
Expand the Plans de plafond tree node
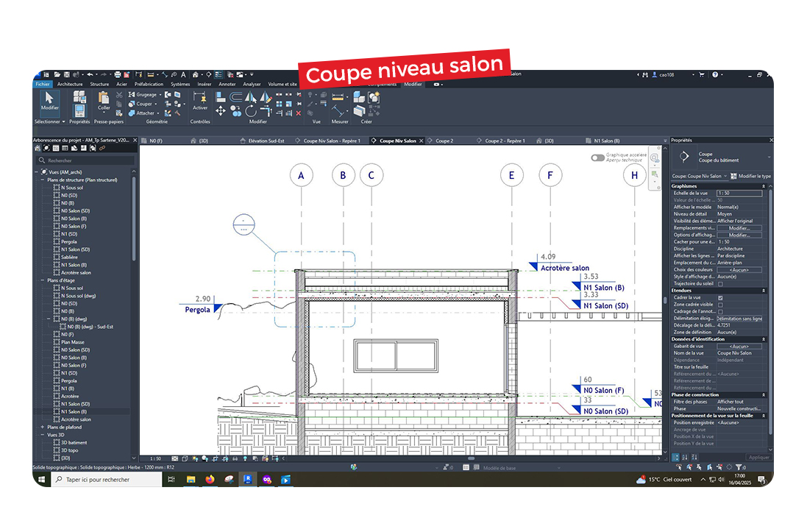coord(43,428)
